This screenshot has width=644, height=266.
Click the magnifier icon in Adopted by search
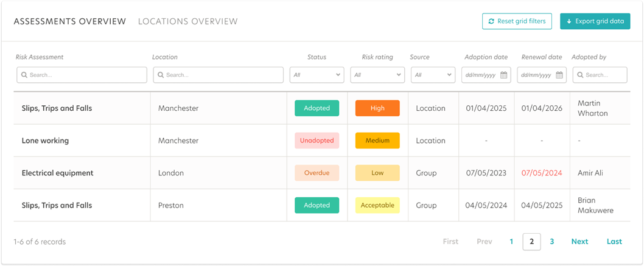(x=580, y=75)
